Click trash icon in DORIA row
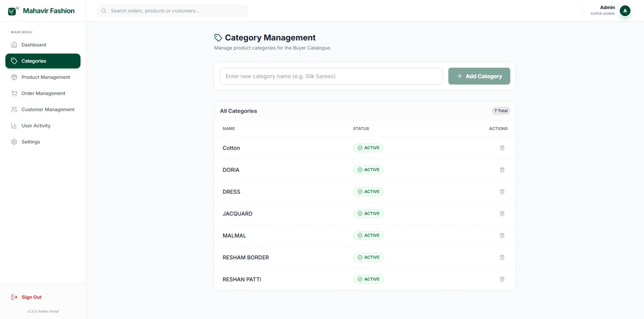The width and height of the screenshot is (644, 319). pos(502,170)
